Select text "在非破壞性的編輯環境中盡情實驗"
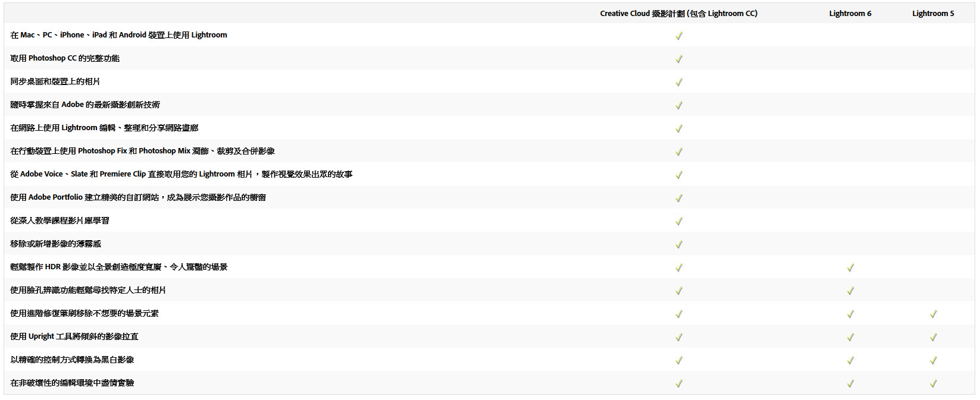 (72, 383)
